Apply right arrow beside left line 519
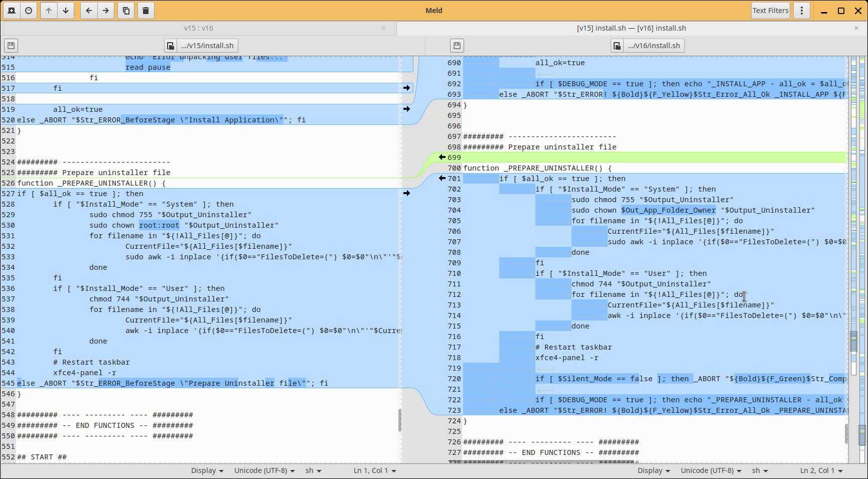 [406, 109]
